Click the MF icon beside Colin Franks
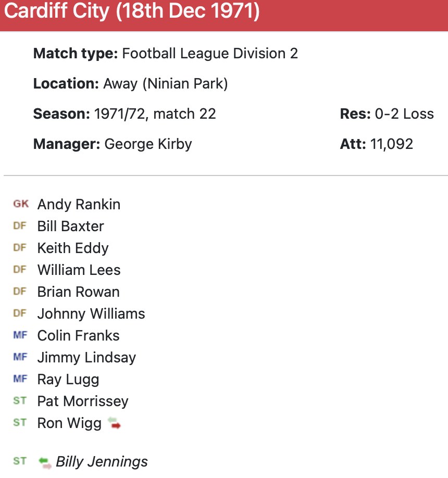448x478 pixels. point(20,335)
